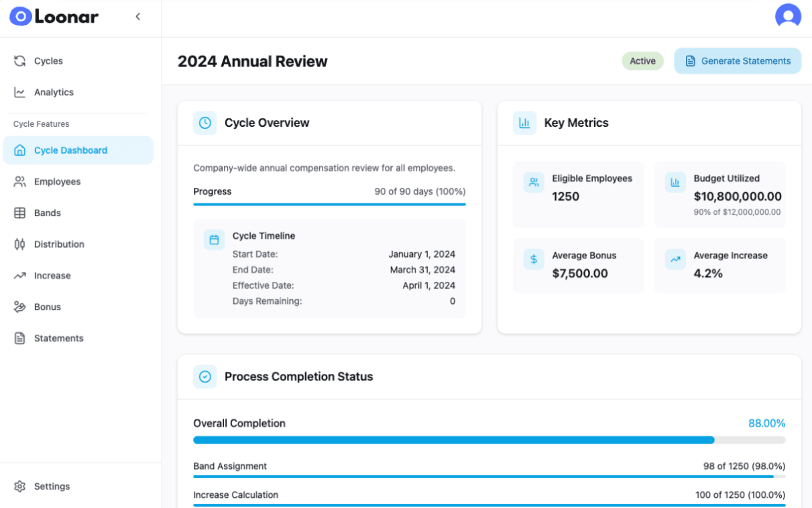Select the Cycle Timeline calendar icon
Image resolution: width=812 pixels, height=508 pixels.
214,239
